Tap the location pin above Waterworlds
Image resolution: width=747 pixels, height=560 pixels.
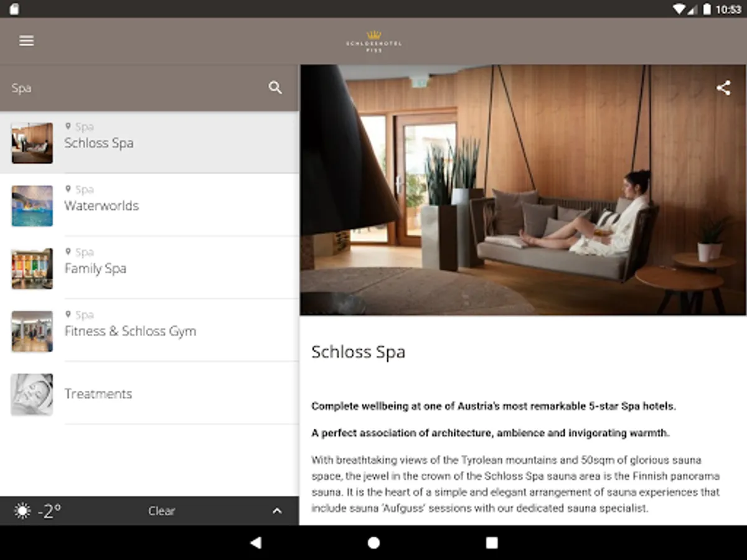tap(68, 189)
